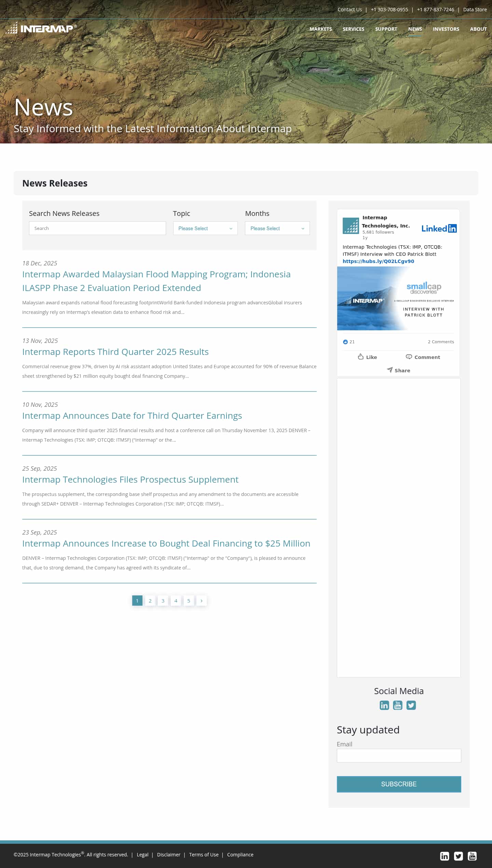Open the footer LinkedIn icon
Viewport: 492px width, 868px height.
tap(445, 856)
